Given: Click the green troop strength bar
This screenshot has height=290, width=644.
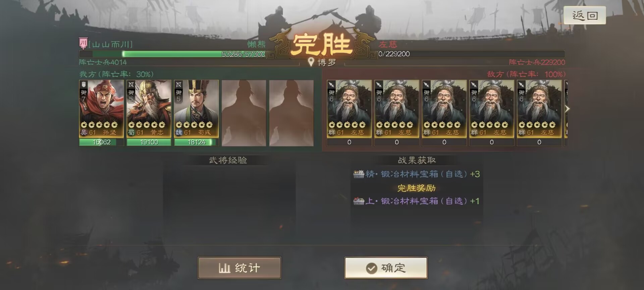Looking at the screenshot, I should tap(173, 54).
